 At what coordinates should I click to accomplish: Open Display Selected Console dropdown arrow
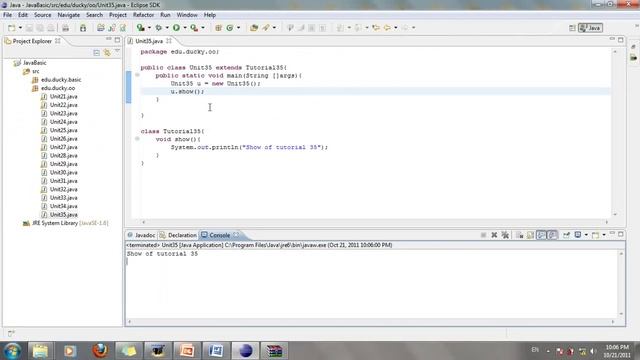(x=586, y=235)
